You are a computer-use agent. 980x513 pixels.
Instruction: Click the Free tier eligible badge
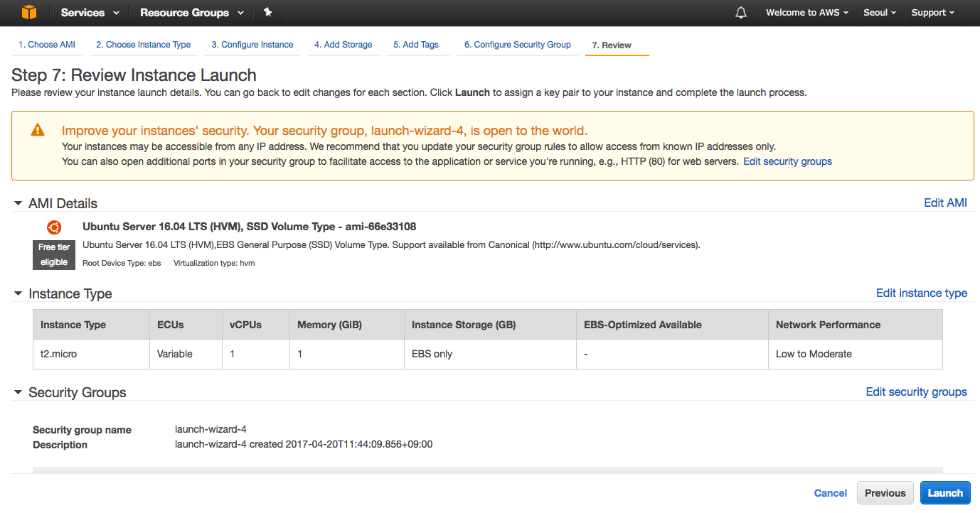pos(53,254)
